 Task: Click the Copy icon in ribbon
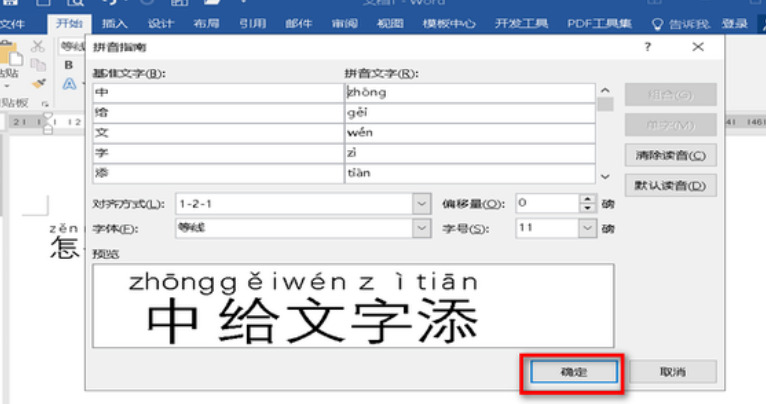(x=38, y=65)
